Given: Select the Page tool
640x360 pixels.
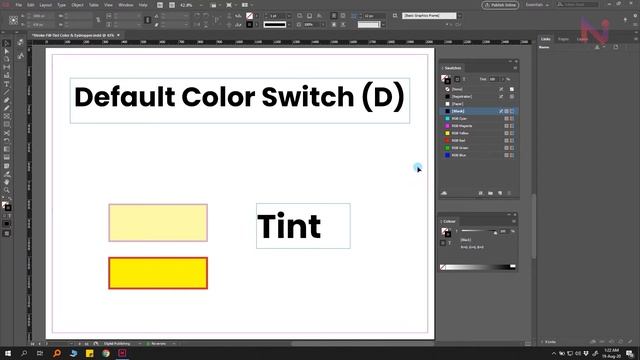Looking at the screenshot, I should 7,60.
